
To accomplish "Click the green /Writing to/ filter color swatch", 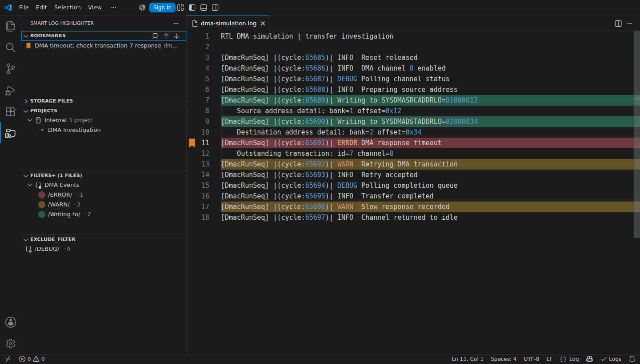I will point(42,214).
